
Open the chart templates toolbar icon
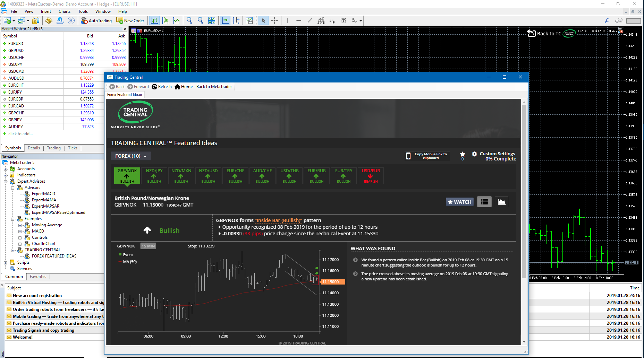(x=249, y=21)
